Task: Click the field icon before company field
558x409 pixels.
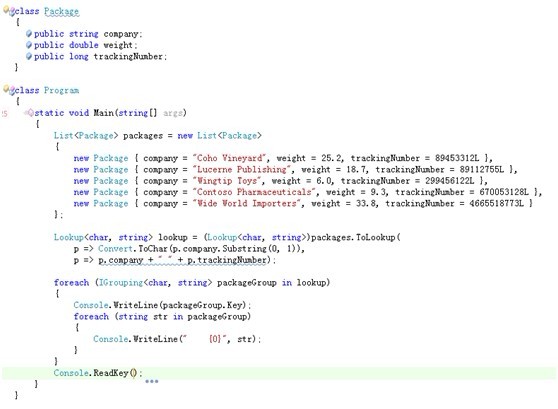Action: click(29, 33)
